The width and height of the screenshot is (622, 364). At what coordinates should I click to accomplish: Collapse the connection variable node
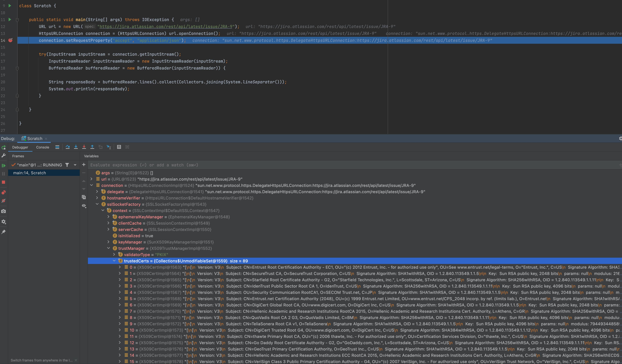coord(91,185)
